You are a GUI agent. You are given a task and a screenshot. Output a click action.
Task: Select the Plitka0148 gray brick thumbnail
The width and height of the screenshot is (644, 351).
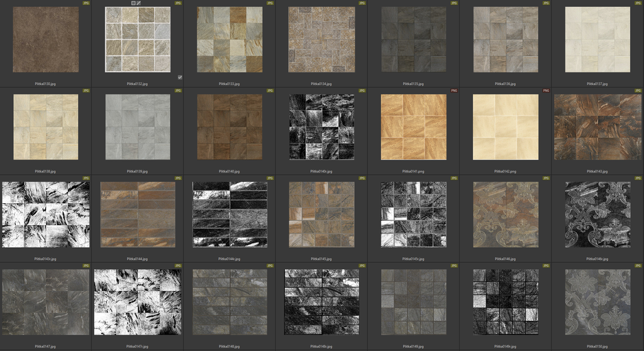point(229,302)
